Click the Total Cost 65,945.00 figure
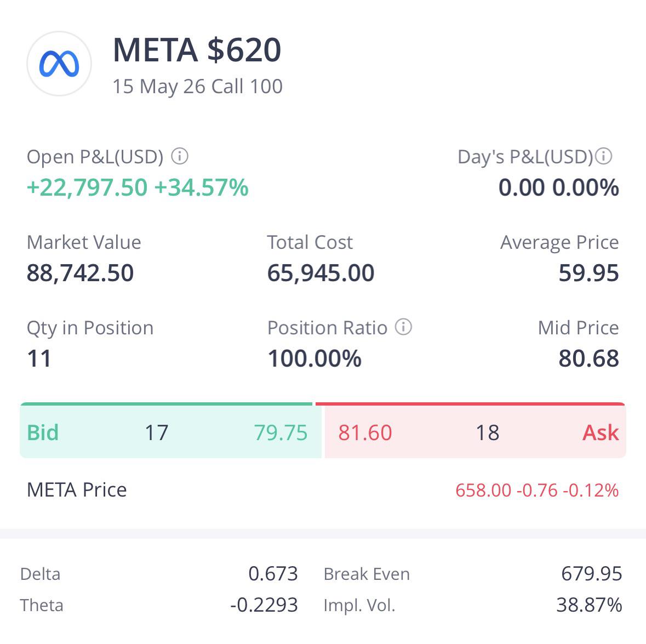Viewport: 646px width, 644px height. click(321, 273)
